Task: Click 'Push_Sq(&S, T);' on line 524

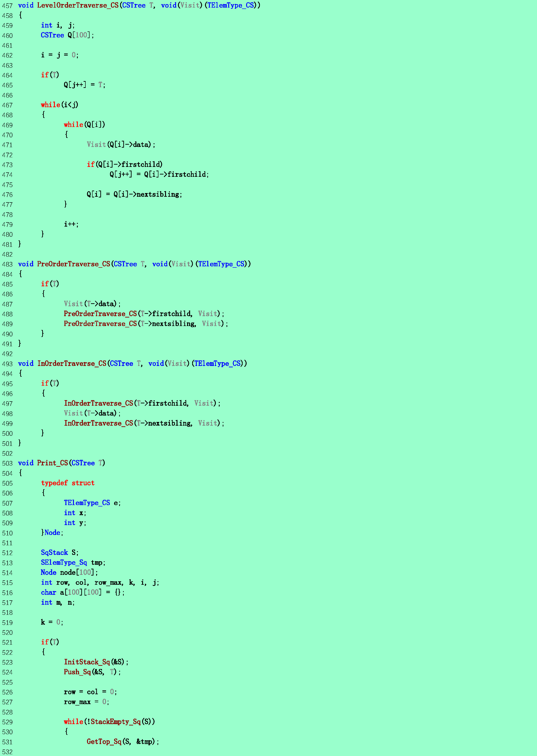Action: tap(92, 672)
